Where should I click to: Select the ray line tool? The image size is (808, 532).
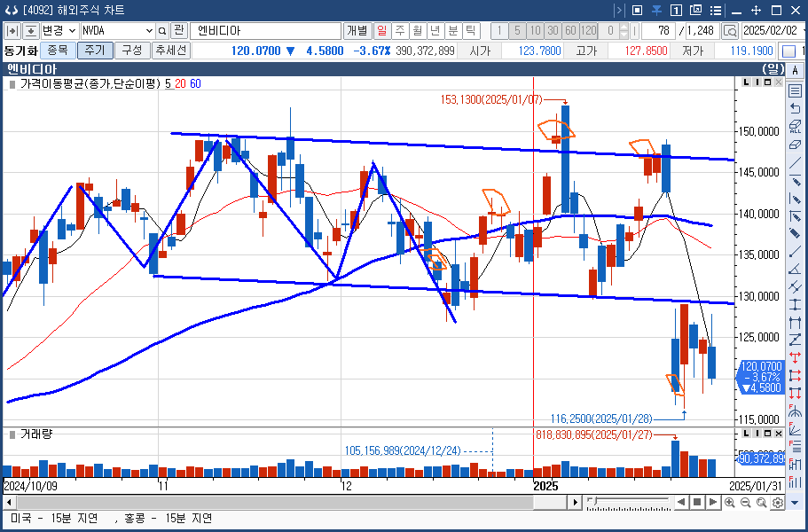tap(795, 253)
